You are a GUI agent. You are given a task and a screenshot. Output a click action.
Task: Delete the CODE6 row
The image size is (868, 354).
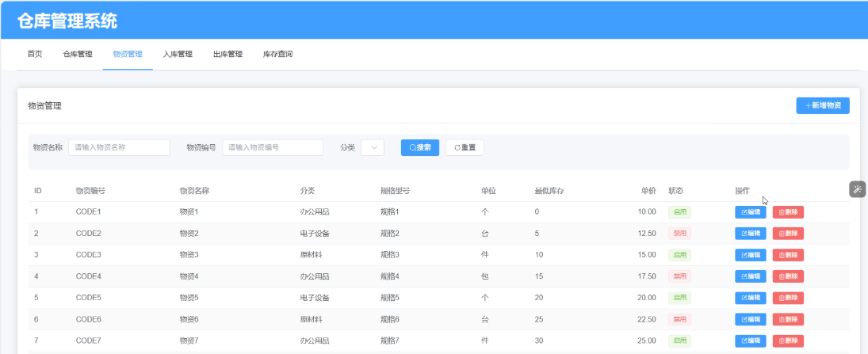click(x=788, y=319)
